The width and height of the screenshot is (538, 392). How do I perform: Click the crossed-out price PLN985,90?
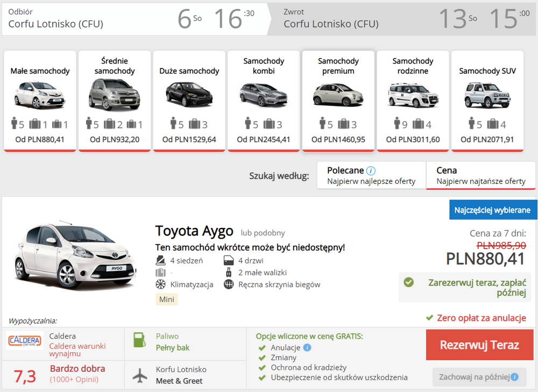tap(501, 245)
